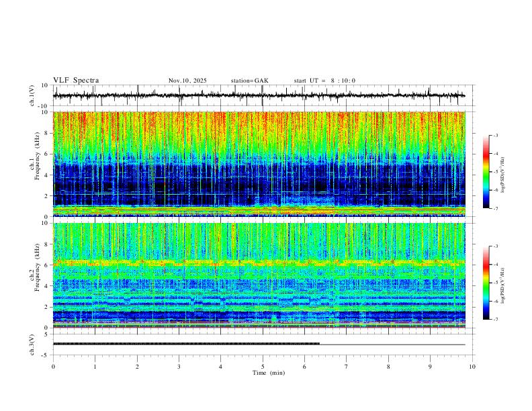The height and width of the screenshot is (411, 532).
Task: Click the ch.1 amplitude waveform trace
Action: [x=259, y=95]
